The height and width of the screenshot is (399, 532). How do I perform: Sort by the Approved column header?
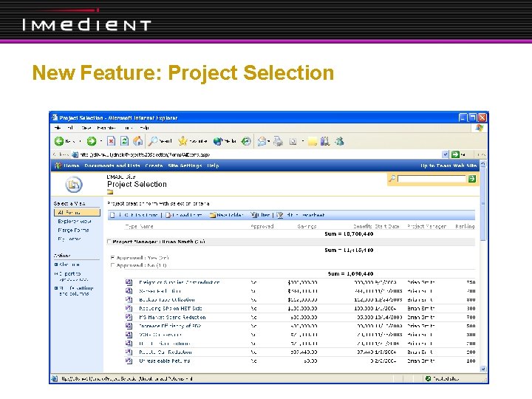pyautogui.click(x=262, y=226)
